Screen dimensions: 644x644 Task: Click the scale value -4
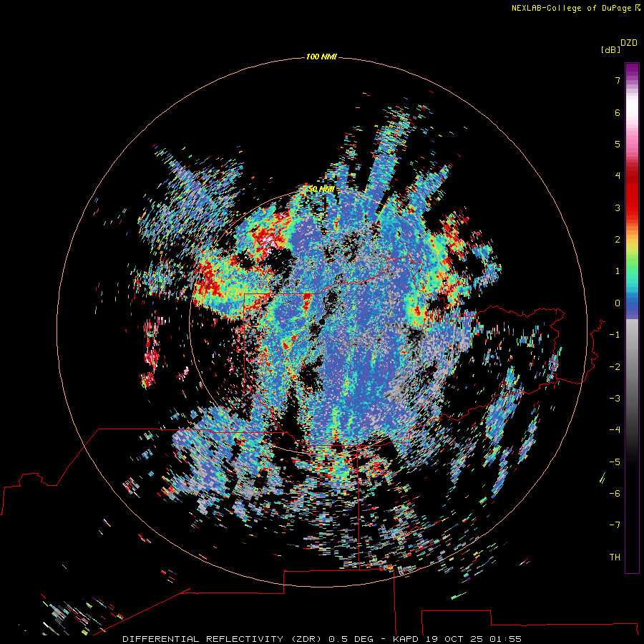615,430
